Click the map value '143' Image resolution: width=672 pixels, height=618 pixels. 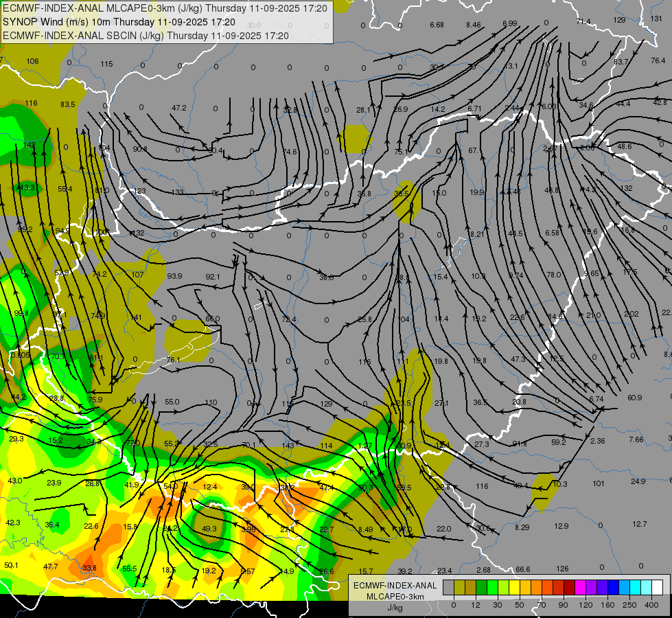point(288,445)
